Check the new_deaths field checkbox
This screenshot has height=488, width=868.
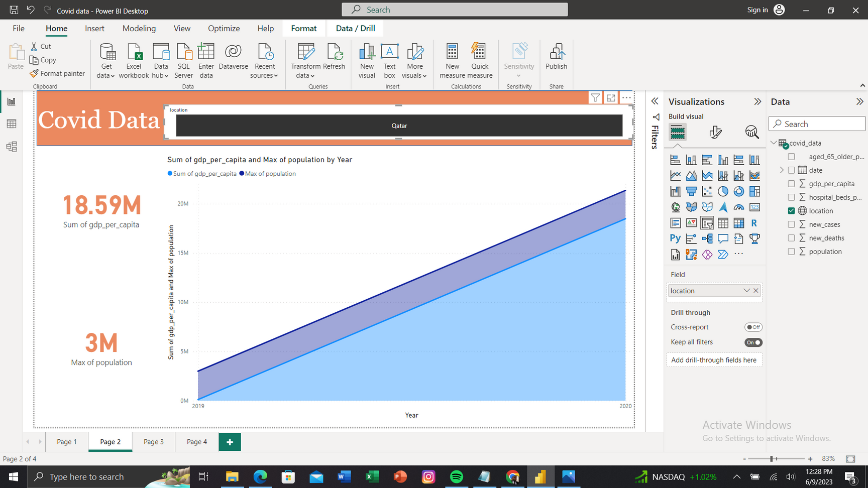791,238
